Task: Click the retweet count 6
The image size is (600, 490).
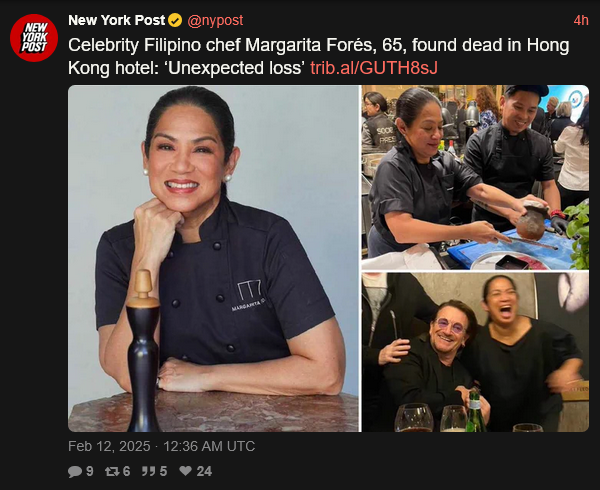Action: coord(127,471)
